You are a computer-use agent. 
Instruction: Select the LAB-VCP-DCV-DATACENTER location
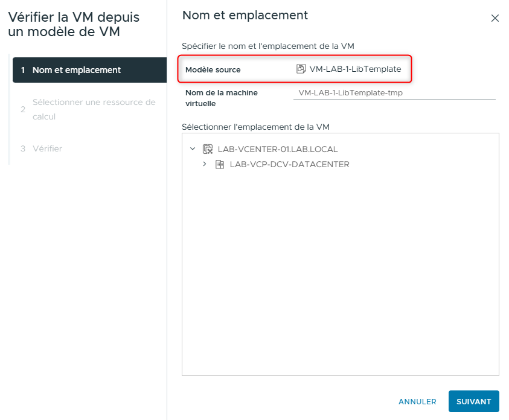(x=289, y=164)
